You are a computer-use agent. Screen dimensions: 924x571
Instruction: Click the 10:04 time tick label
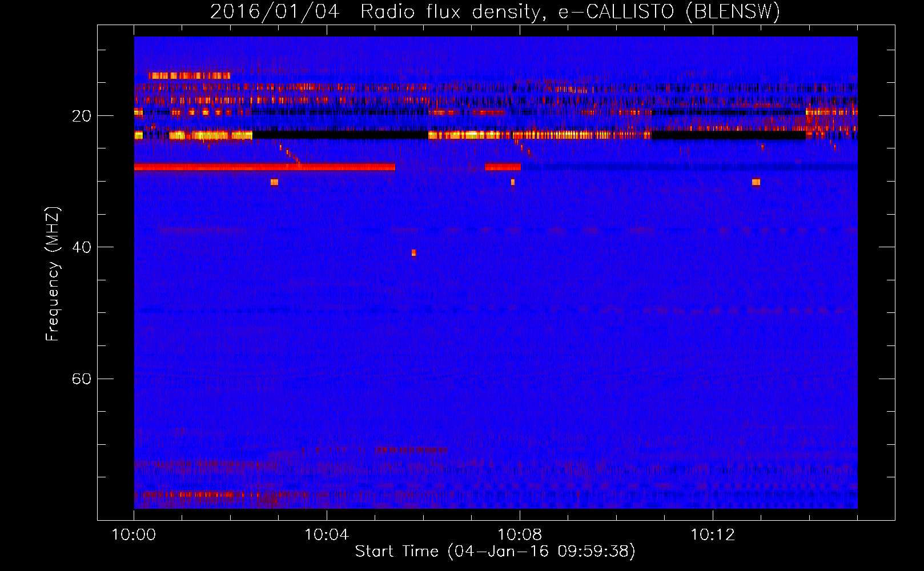pos(327,535)
